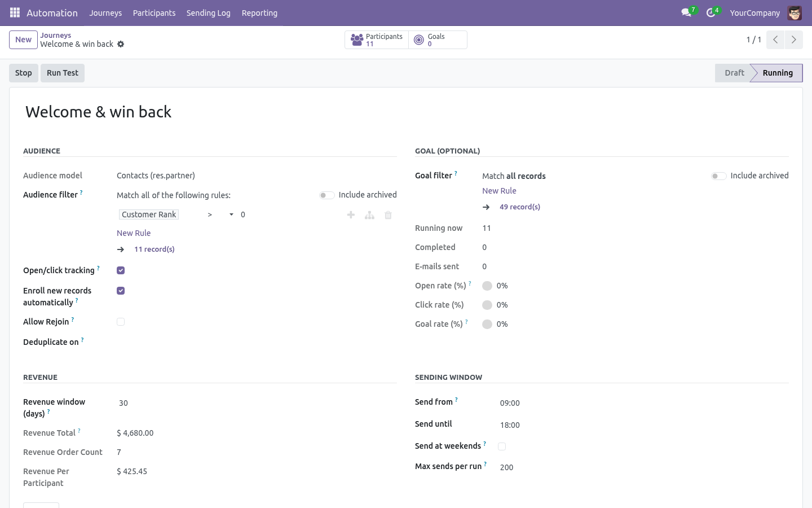
Task: Click the user avatar picture
Action: click(795, 12)
